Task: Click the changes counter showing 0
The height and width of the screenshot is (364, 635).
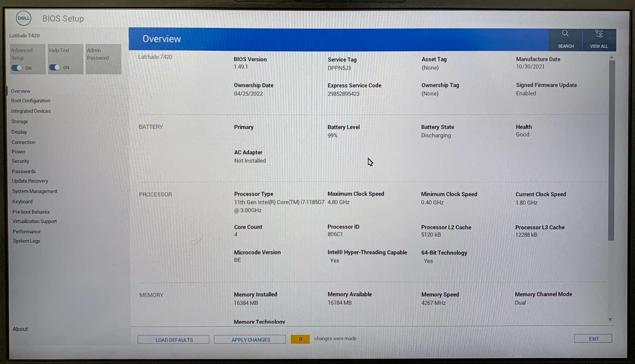Action: pos(300,339)
